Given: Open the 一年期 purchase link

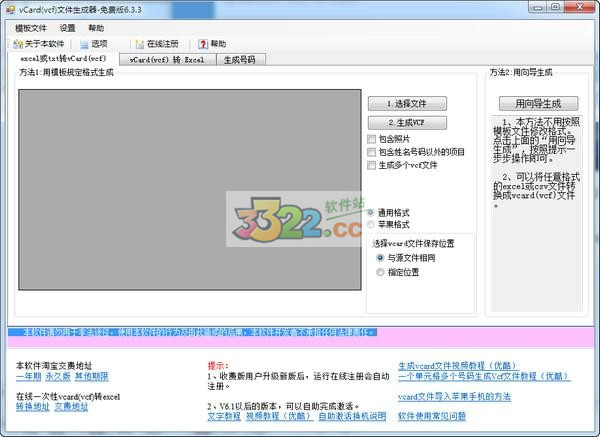Looking at the screenshot, I should coord(29,377).
